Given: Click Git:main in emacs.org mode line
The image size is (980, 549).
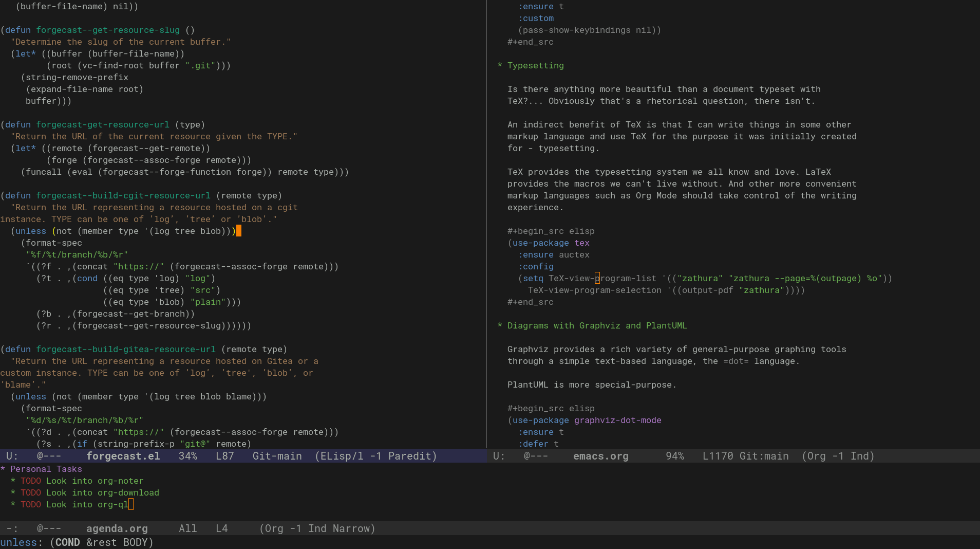Looking at the screenshot, I should pyautogui.click(x=764, y=456).
